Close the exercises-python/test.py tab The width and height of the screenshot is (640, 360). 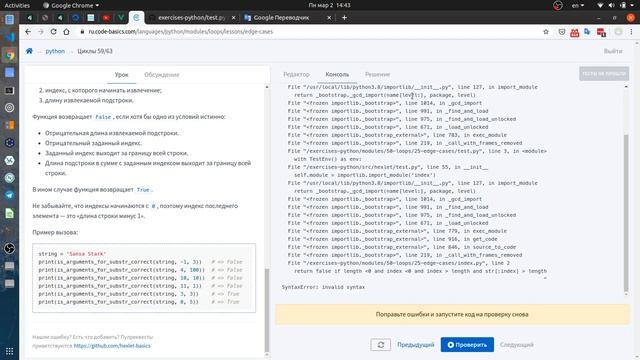coord(233,18)
